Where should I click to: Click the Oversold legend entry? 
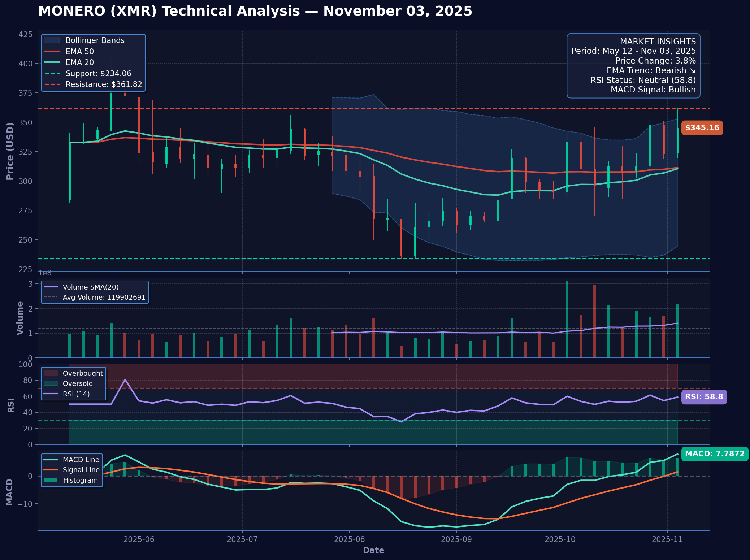point(77,383)
